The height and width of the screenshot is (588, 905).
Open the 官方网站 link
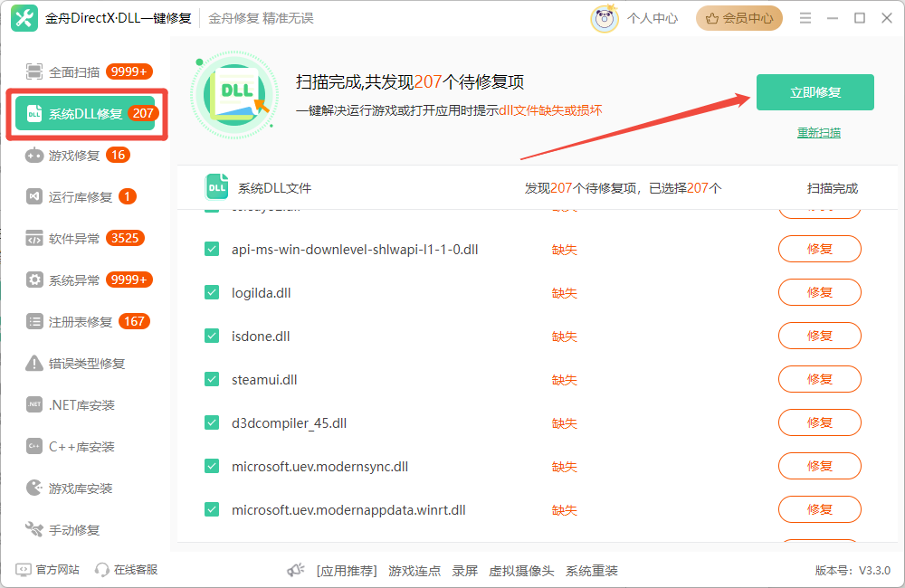(57, 570)
